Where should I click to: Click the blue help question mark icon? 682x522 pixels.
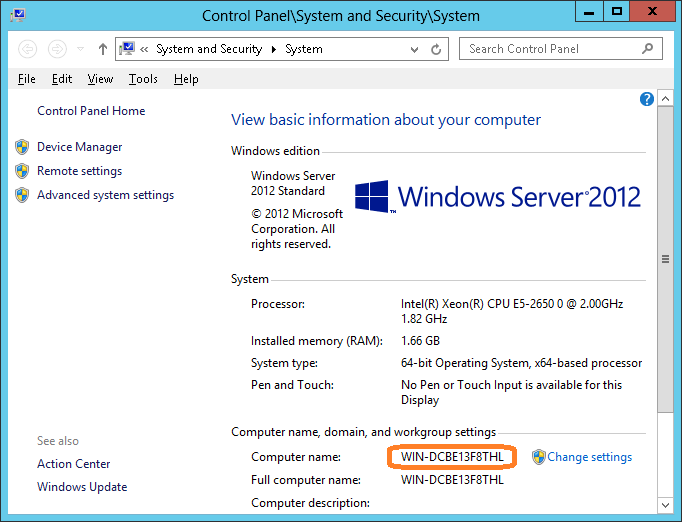647,99
